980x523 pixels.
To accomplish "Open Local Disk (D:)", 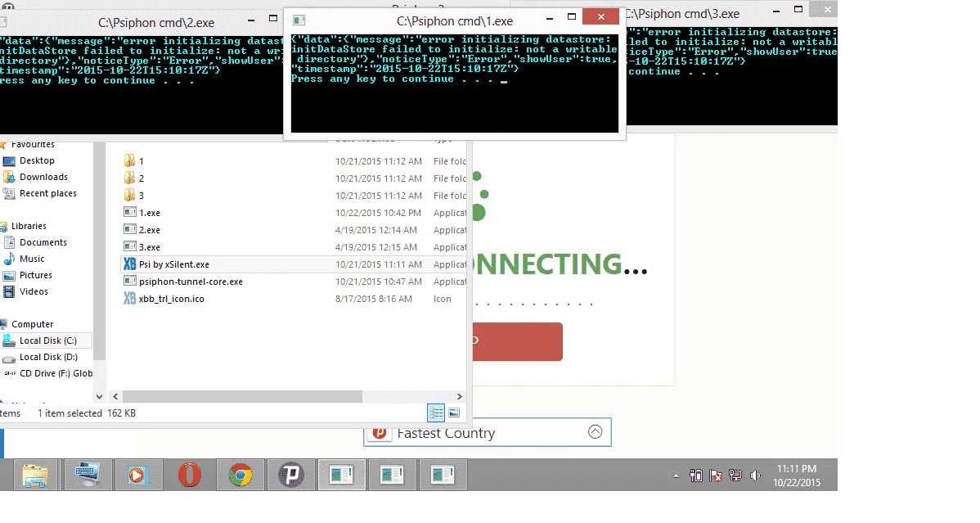I will 48,357.
